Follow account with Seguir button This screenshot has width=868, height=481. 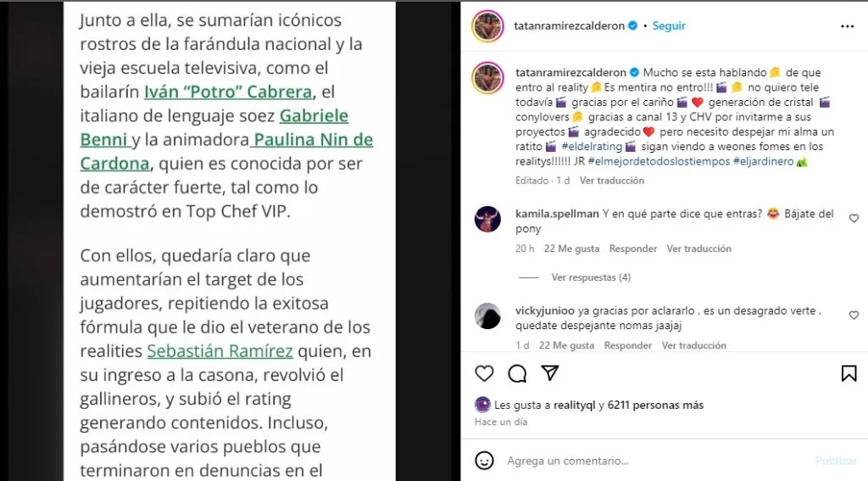pyautogui.click(x=669, y=25)
